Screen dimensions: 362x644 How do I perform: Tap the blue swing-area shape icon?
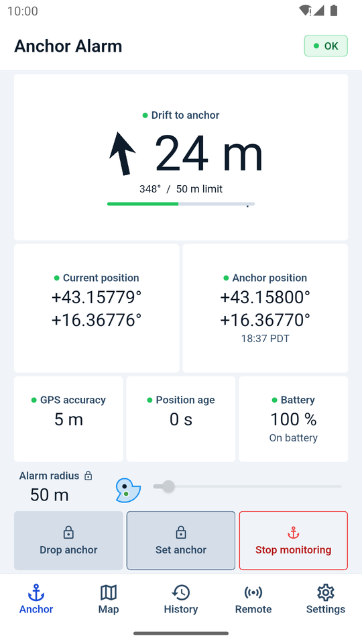click(128, 490)
